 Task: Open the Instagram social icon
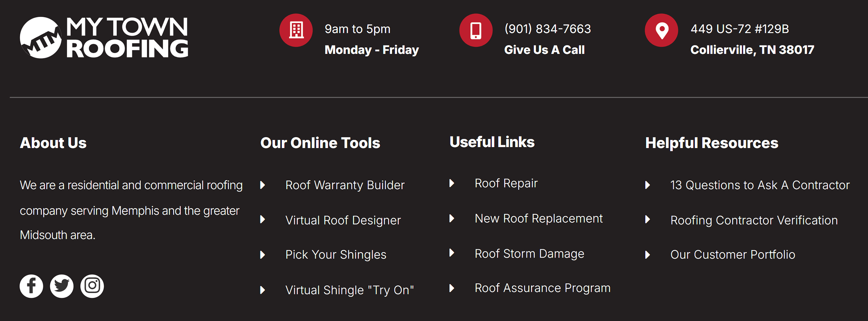coord(92,286)
